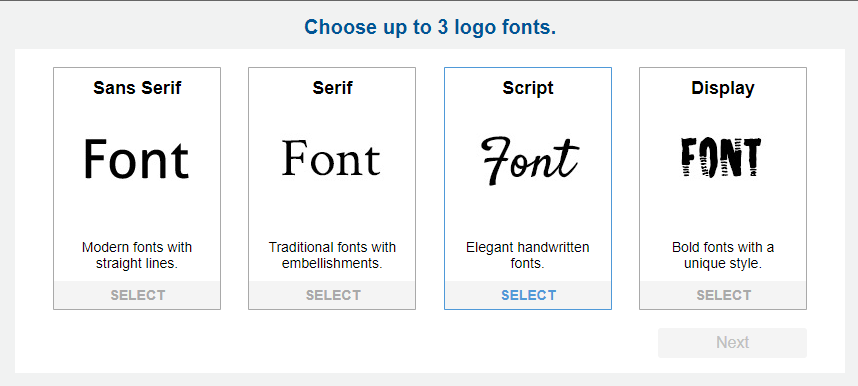
Task: Choose Script by clicking its blue SELECT
Action: coord(528,295)
